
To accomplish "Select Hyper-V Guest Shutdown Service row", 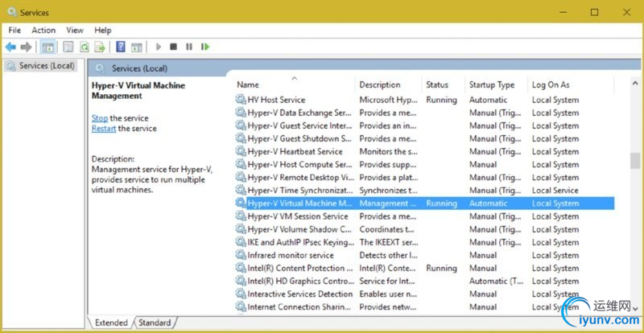I will (425, 139).
